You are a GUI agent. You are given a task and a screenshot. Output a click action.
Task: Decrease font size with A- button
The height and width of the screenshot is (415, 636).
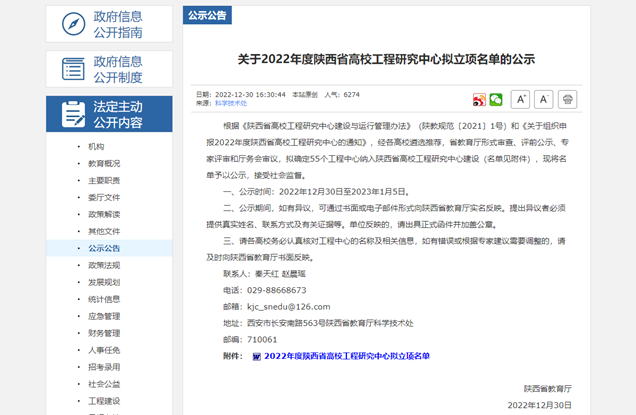543,99
